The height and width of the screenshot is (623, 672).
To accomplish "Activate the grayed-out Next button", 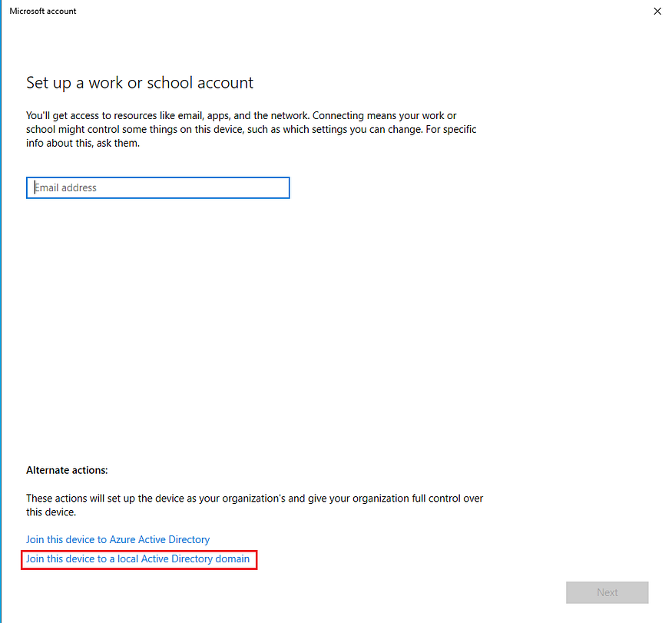I will click(607, 592).
